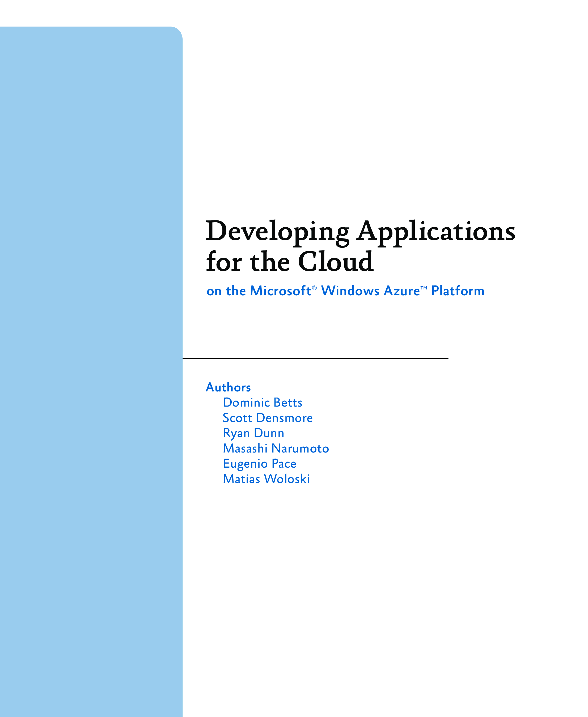Select author name Dominic Betts

click(x=263, y=403)
